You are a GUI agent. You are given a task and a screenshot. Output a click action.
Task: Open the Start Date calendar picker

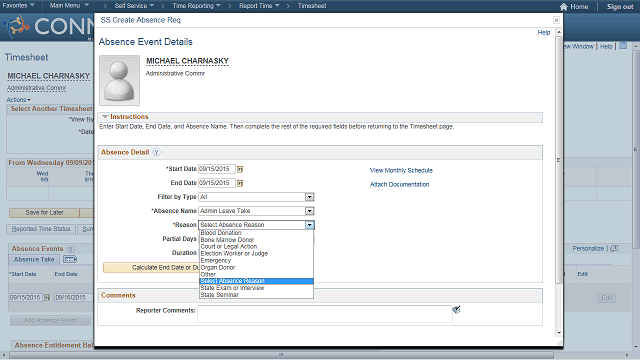[240, 169]
